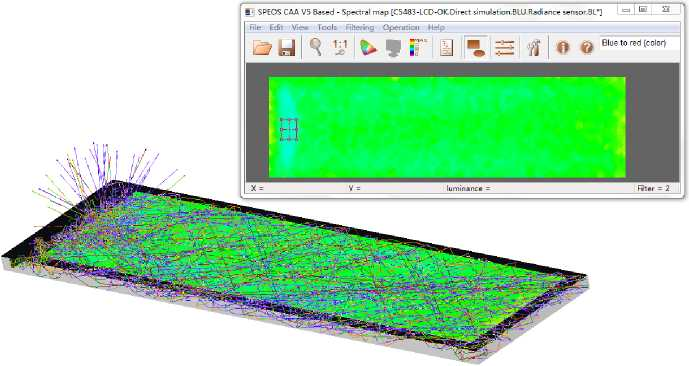Show the rainbow color scale legend
The image size is (689, 366).
417,47
